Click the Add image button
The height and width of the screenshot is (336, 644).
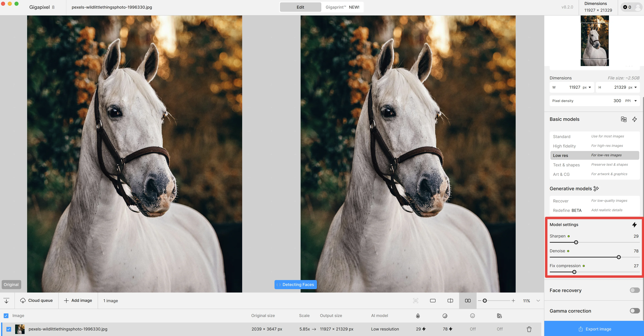point(78,300)
